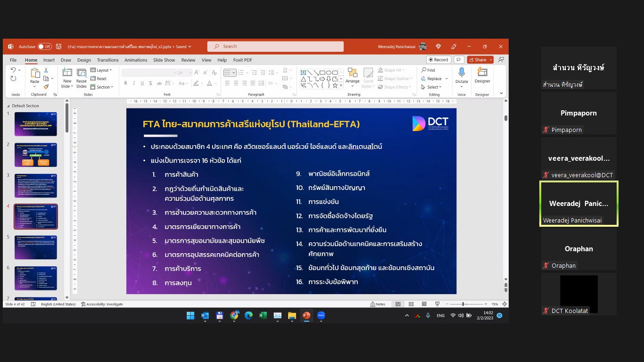Switch to the Design tab
This screenshot has height=362, width=644.
(x=84, y=60)
